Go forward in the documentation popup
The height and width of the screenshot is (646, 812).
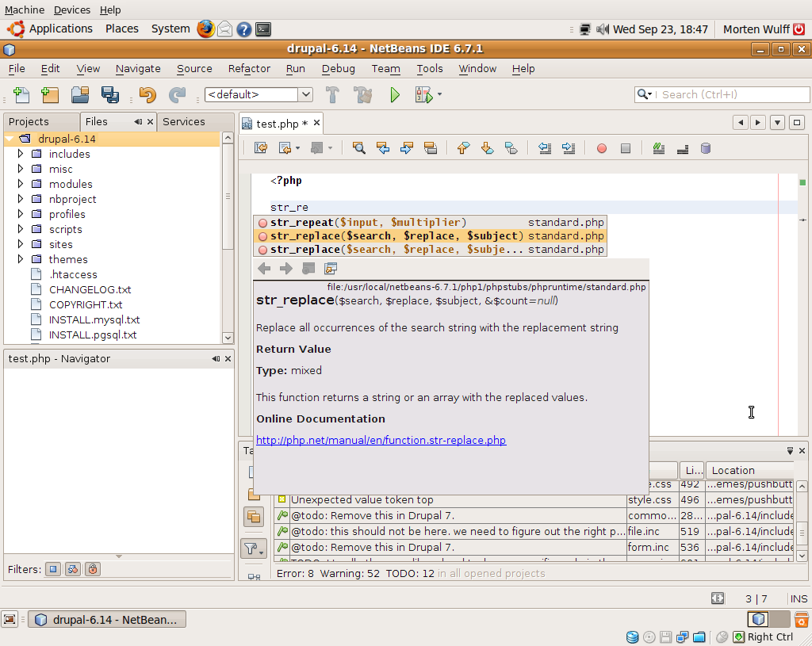(x=285, y=268)
